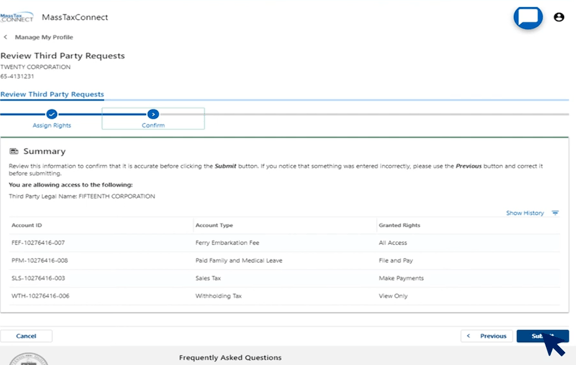Click the Granted Rights column header

[x=399, y=225]
